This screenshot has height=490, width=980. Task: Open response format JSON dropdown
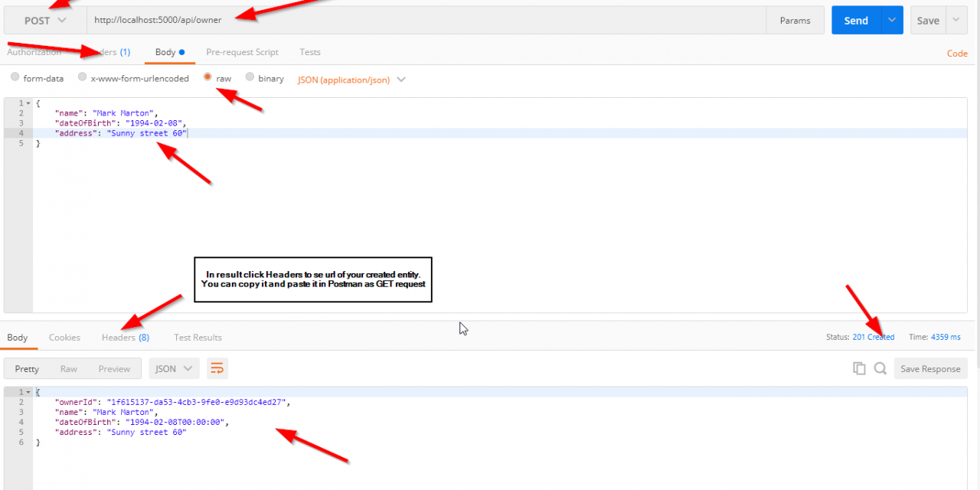174,368
